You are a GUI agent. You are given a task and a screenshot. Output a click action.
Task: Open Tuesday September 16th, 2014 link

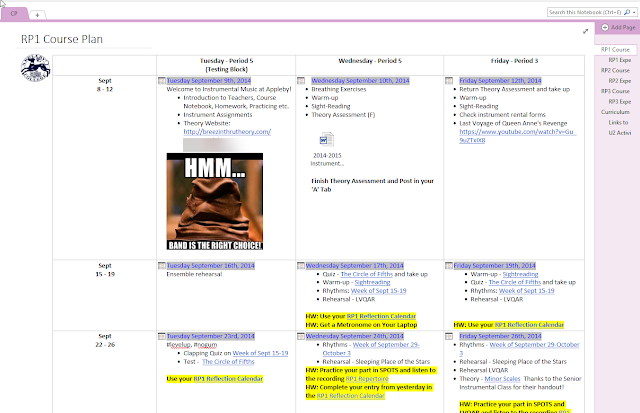(211, 266)
